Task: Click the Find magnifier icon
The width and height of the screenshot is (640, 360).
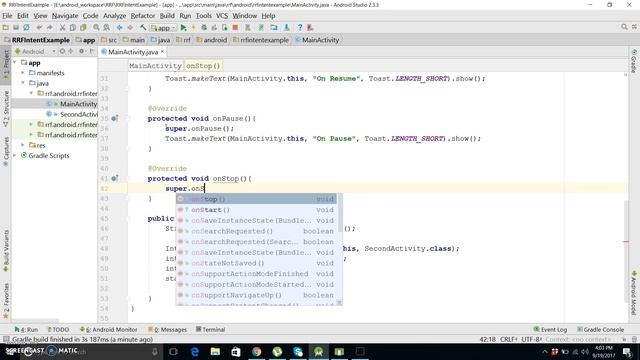Action: [x=96, y=28]
